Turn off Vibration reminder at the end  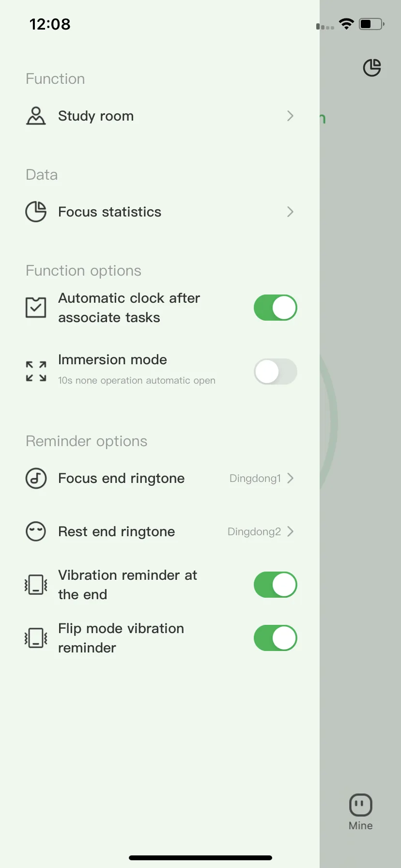click(276, 585)
